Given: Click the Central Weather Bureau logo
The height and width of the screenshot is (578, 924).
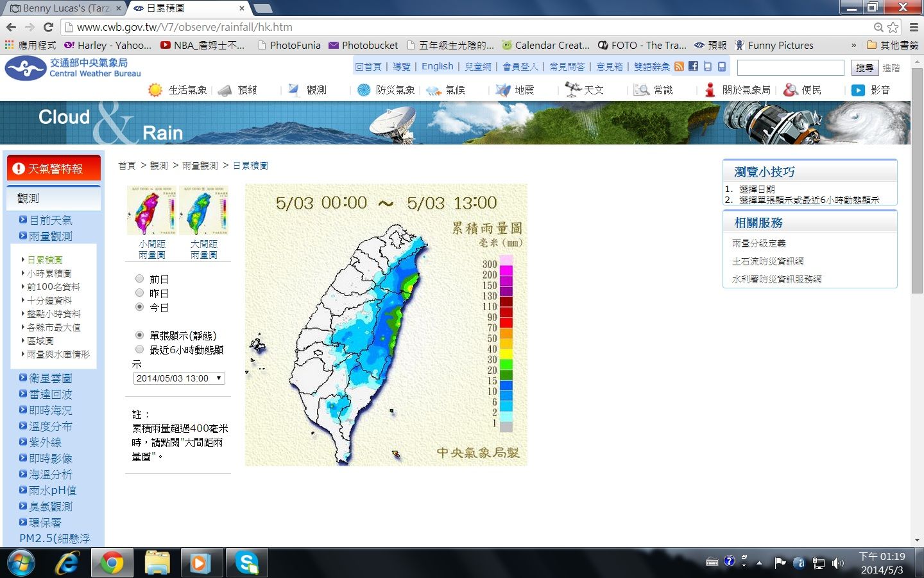Looking at the screenshot, I should [x=73, y=67].
